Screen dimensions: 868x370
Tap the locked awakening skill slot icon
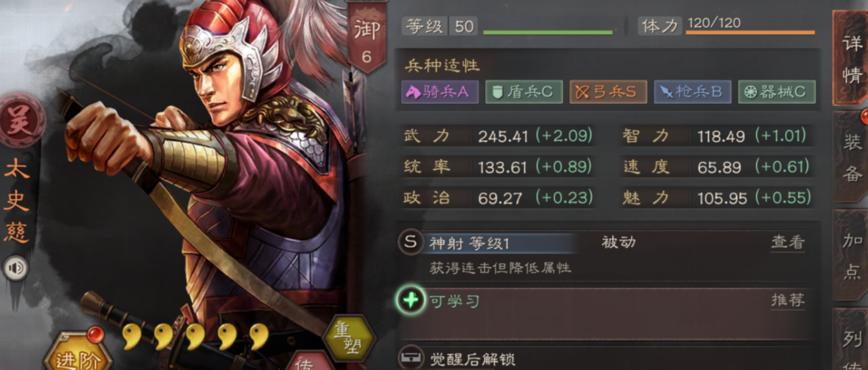coord(411,358)
